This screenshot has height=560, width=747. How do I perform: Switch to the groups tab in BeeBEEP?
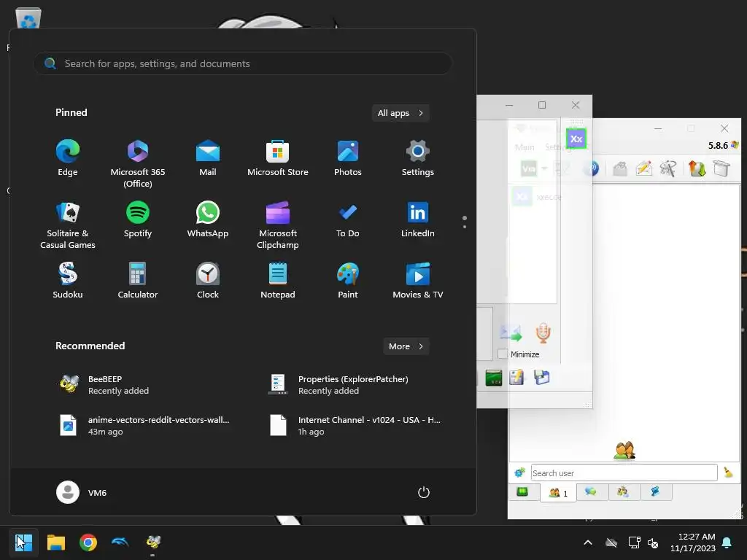point(623,492)
